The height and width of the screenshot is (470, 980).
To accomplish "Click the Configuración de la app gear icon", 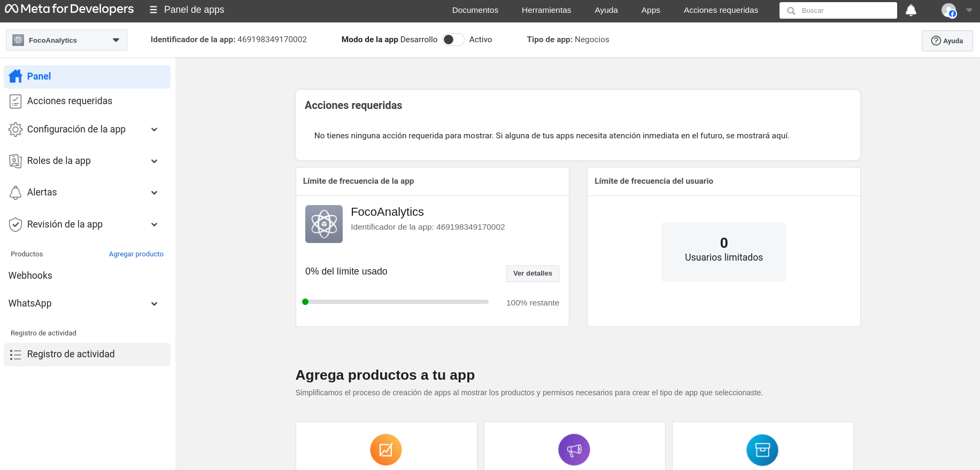I will coord(16,129).
